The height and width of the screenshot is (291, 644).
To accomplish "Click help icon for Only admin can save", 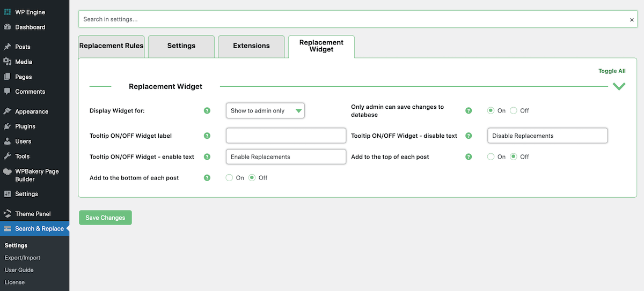I will point(469,111).
